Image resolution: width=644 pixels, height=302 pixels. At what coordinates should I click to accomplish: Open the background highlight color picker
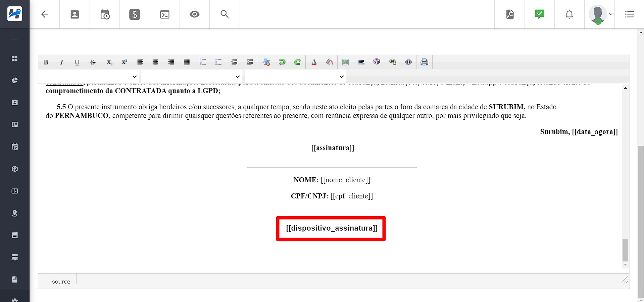point(329,62)
